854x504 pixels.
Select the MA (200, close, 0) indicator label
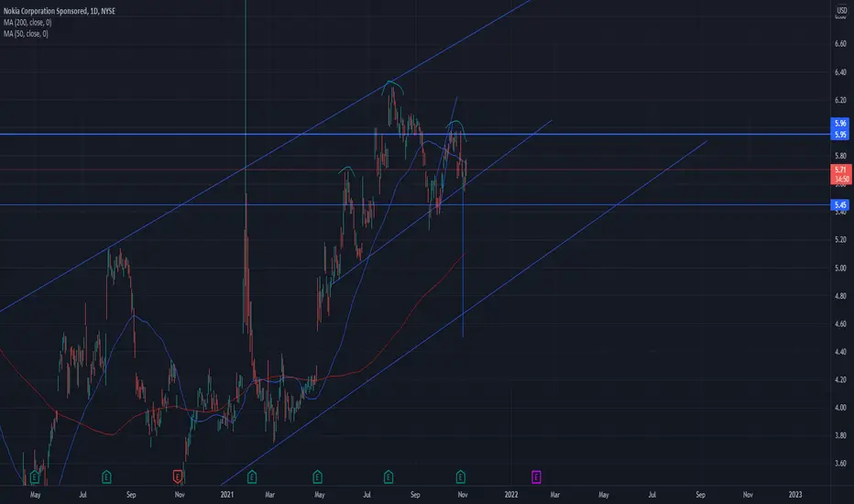(x=27, y=22)
